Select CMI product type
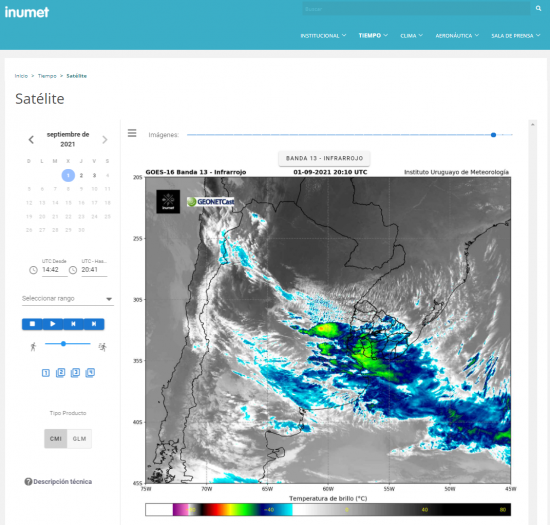 [x=56, y=439]
